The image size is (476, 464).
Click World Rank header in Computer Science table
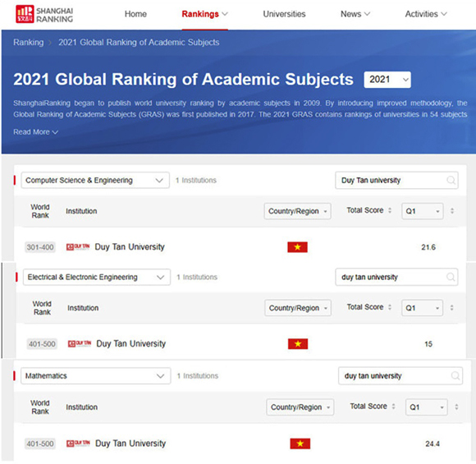point(40,211)
